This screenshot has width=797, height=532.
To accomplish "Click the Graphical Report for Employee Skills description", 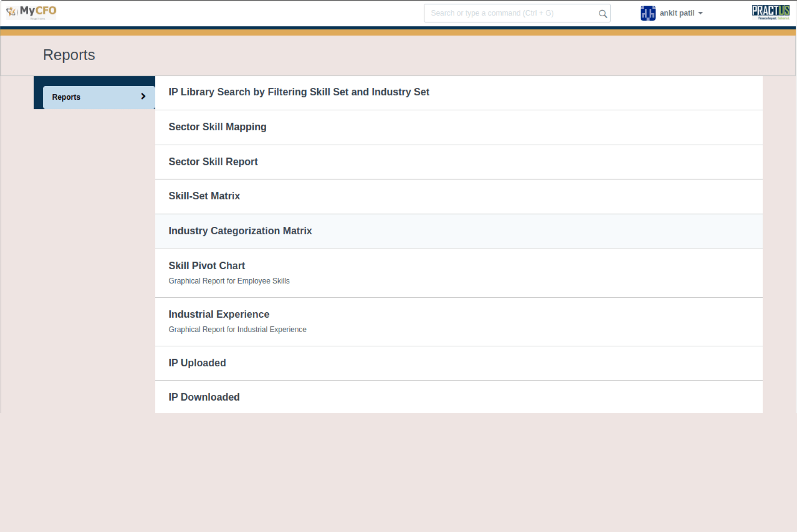I will click(229, 281).
